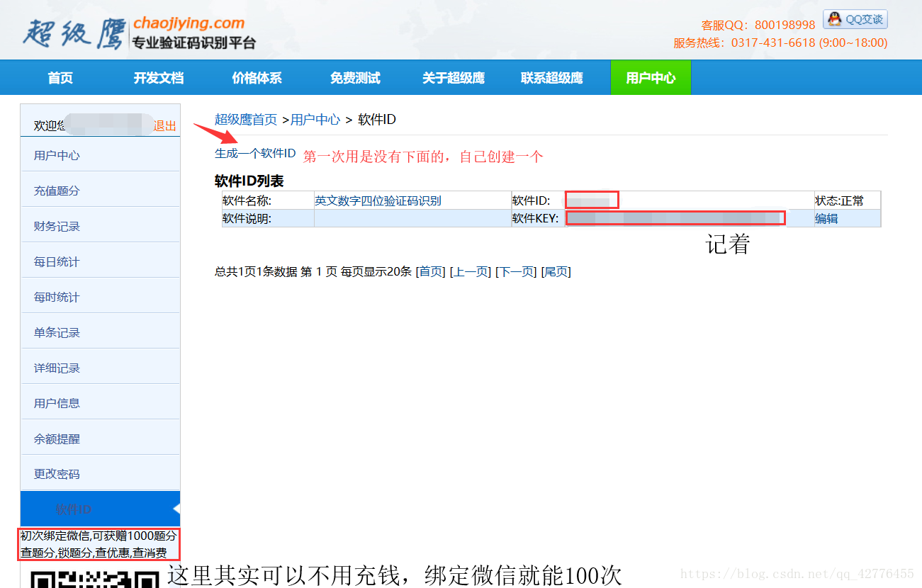The image size is (922, 588).
Task: Open the QQ交谈 chat button
Action: (855, 19)
